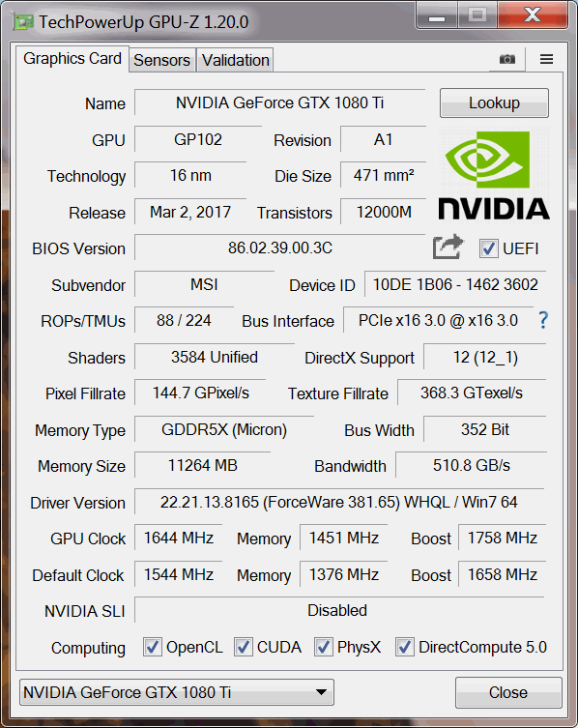The image size is (578, 728).
Task: Toggle the UEFI checkbox
Action: (x=488, y=248)
